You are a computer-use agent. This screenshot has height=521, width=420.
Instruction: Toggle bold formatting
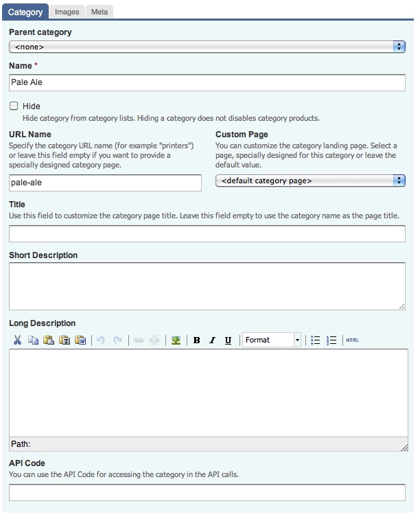point(196,340)
